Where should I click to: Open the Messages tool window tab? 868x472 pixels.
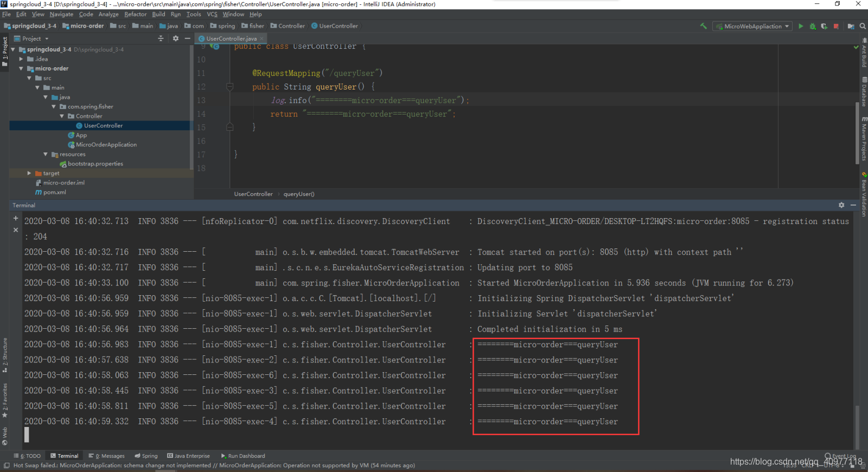[x=107, y=456]
